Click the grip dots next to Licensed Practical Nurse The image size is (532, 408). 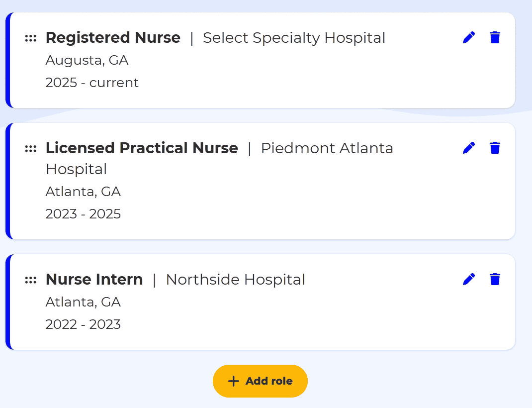coord(31,148)
